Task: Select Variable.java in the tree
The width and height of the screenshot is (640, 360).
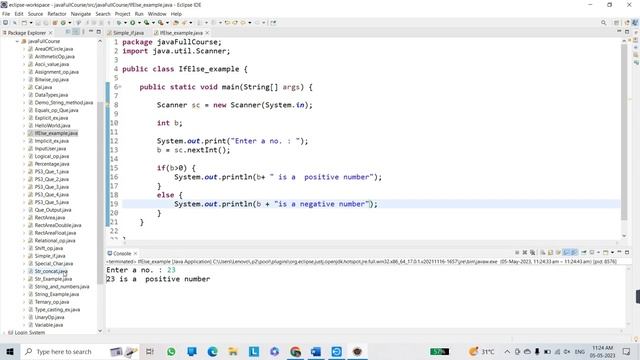Action: coord(49,325)
